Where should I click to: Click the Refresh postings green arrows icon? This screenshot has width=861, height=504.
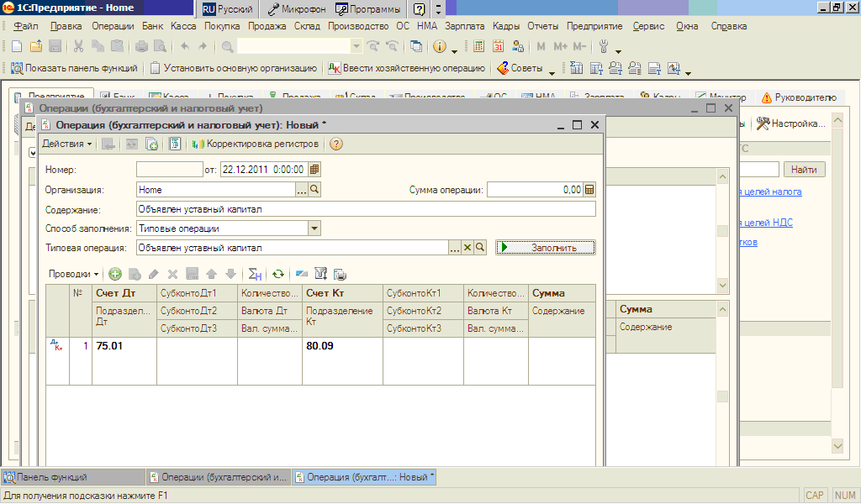pos(278,274)
